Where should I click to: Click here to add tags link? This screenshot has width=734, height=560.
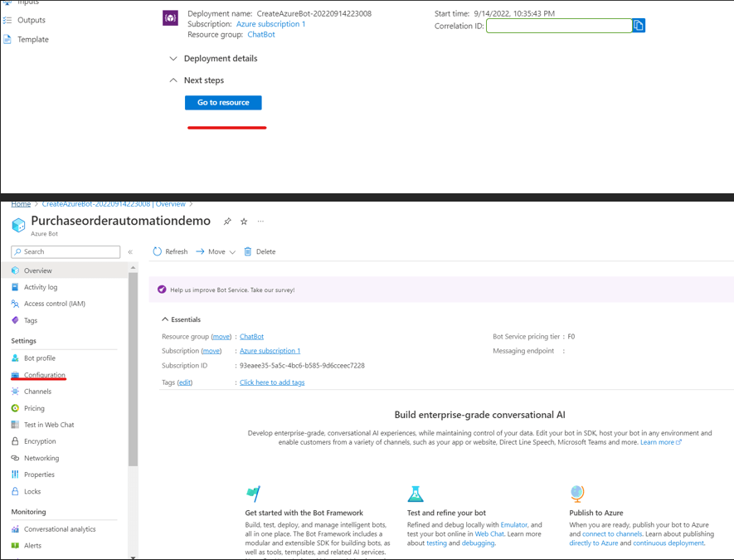coord(272,382)
